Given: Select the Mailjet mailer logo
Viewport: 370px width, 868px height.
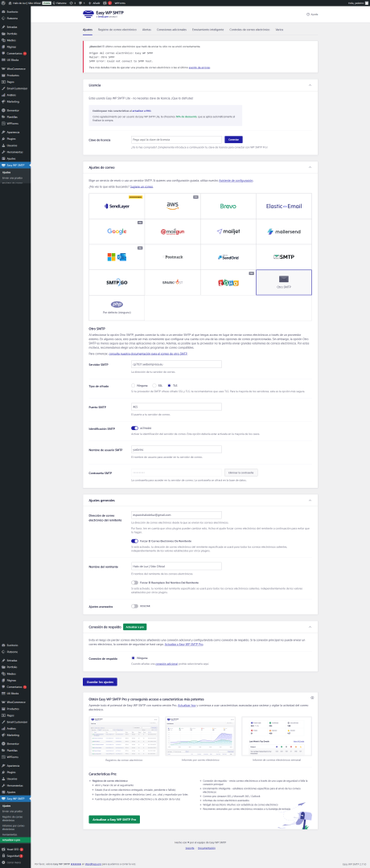Looking at the screenshot, I should pyautogui.click(x=228, y=231).
